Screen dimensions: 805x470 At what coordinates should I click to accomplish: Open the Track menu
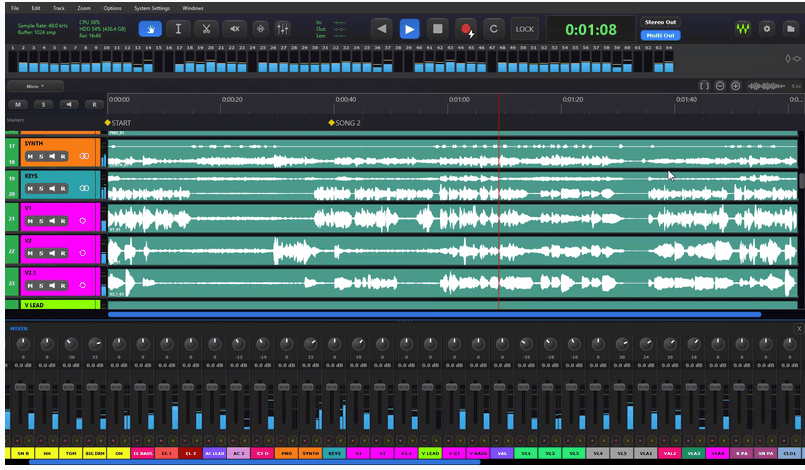(x=59, y=8)
